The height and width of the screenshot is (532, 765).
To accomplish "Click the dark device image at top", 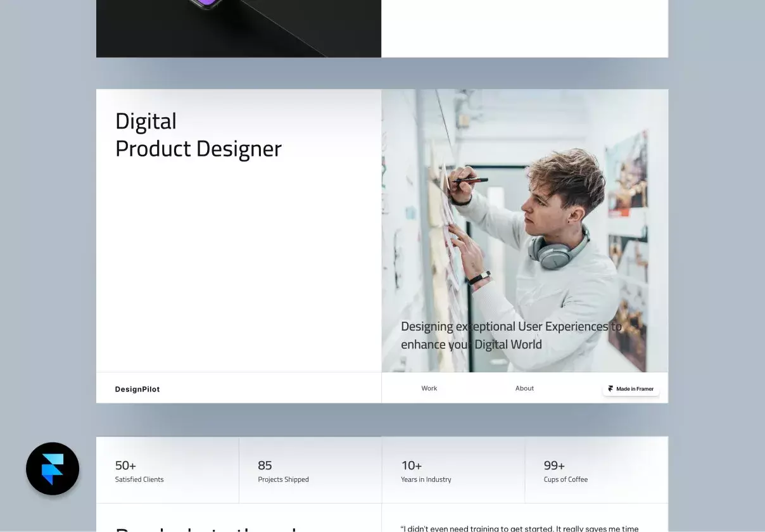I will (x=239, y=28).
